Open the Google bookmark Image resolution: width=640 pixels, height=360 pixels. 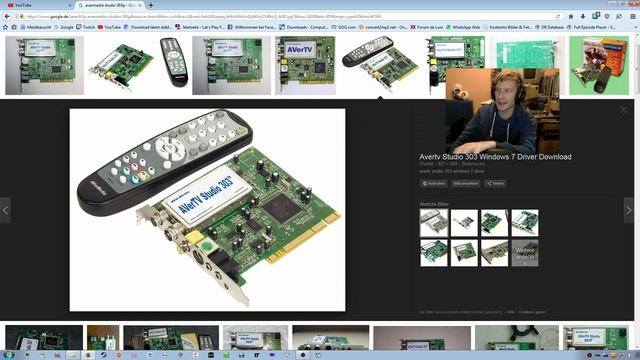pyautogui.click(x=64, y=27)
